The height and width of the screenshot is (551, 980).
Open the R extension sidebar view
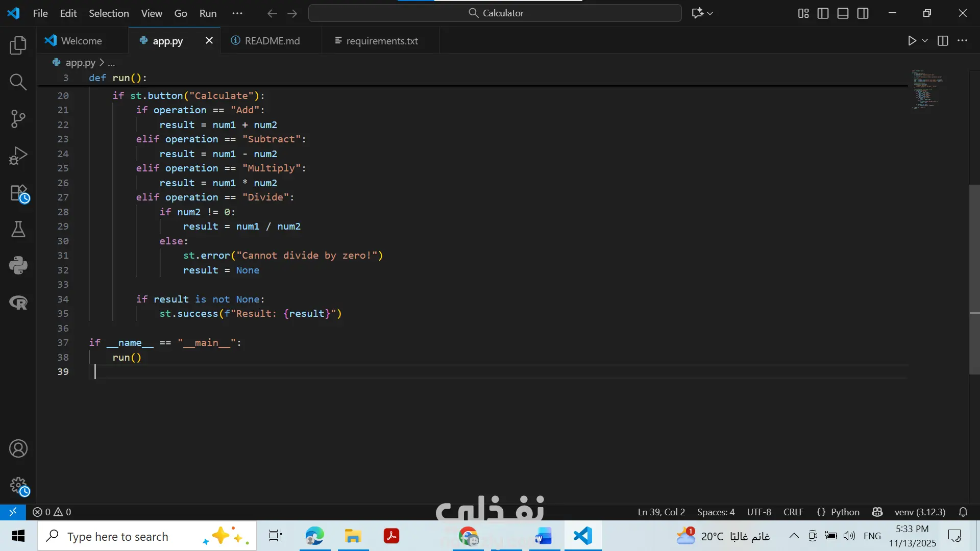pos(18,303)
